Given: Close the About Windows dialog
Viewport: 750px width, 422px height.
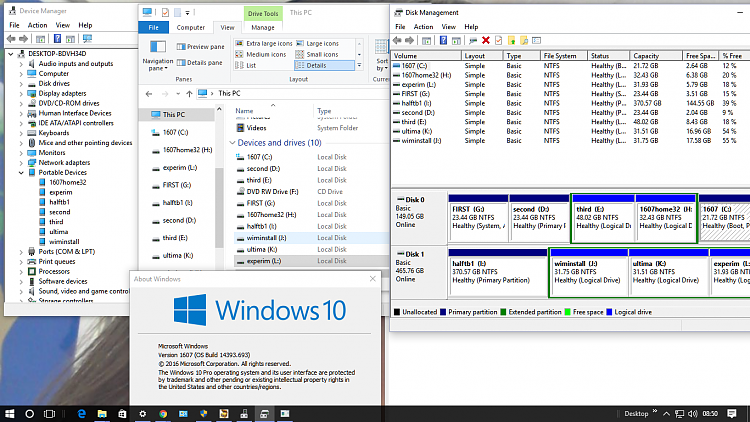Looking at the screenshot, I should 373,279.
